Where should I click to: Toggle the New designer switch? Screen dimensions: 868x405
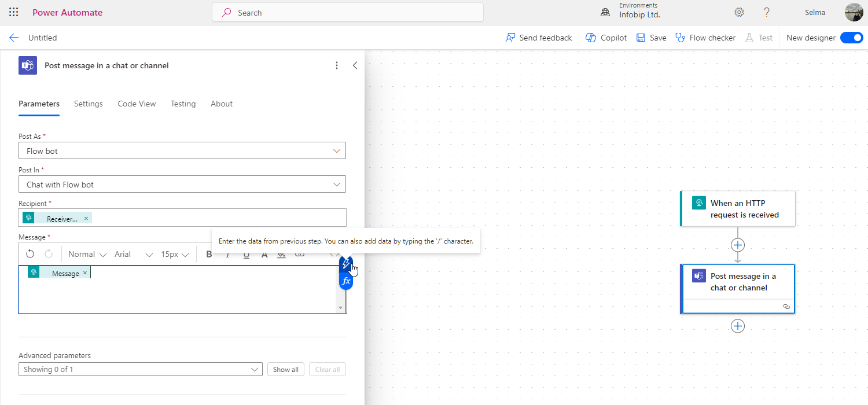pos(851,37)
